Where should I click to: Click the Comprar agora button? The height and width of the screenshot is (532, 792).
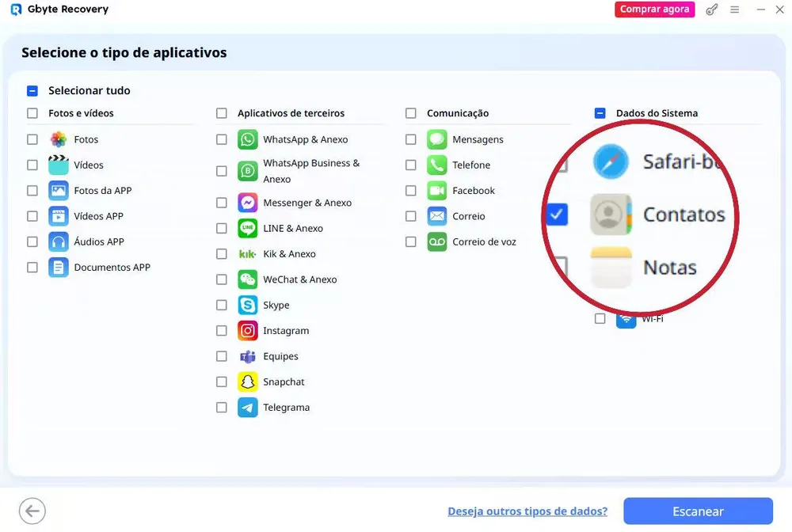coord(654,9)
